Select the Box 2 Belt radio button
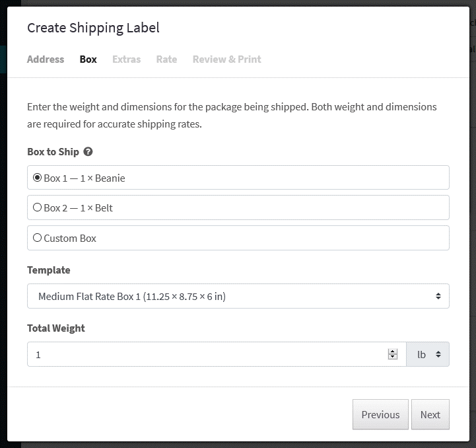476x448 pixels. 37,207
